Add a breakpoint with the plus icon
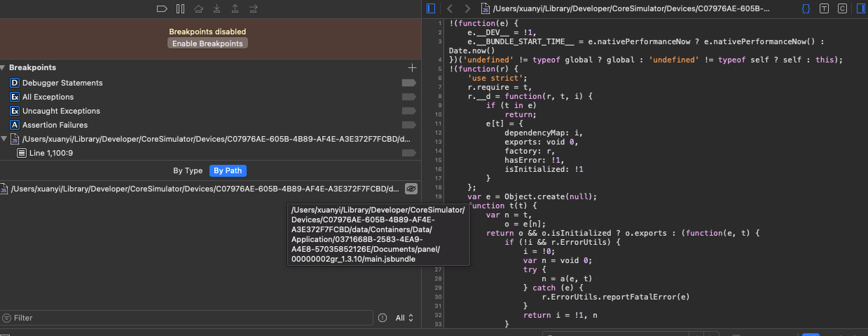868x336 pixels. (412, 67)
